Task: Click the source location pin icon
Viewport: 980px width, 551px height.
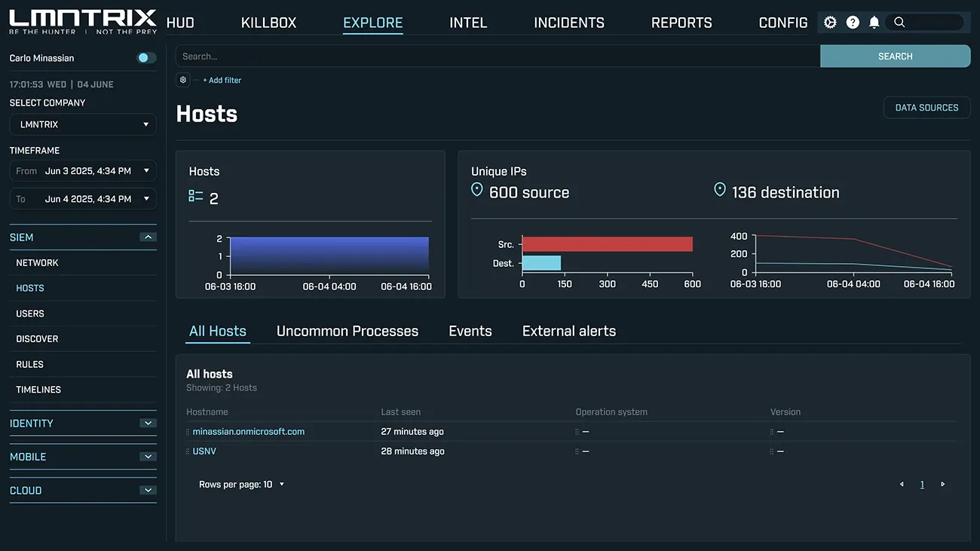Action: coord(477,190)
